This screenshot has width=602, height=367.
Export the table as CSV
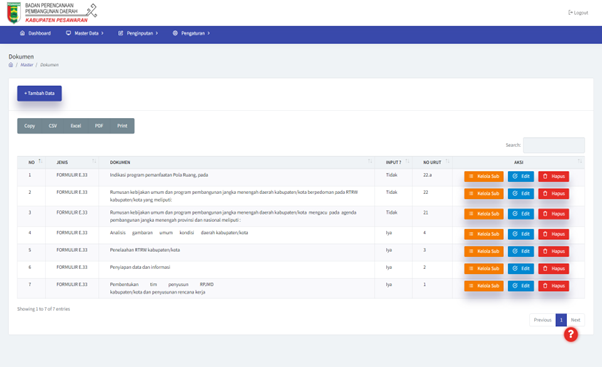[53, 126]
